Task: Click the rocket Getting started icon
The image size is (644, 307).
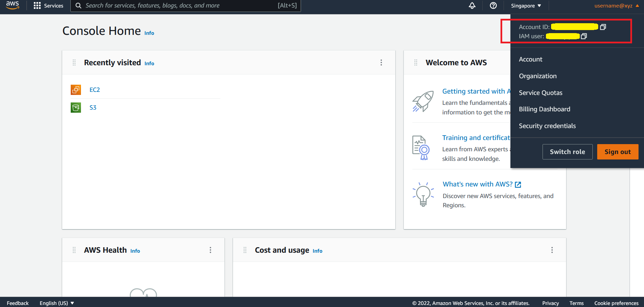Action: [423, 101]
